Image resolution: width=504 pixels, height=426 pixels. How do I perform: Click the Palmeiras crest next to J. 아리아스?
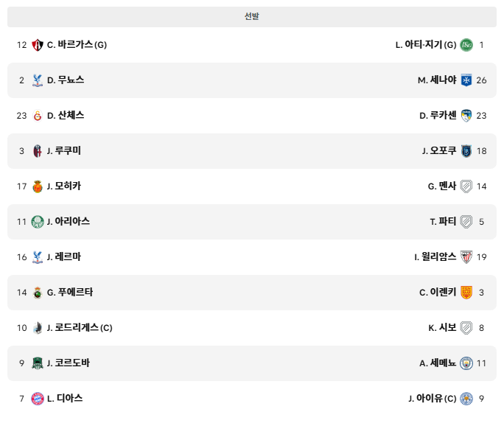pos(38,222)
